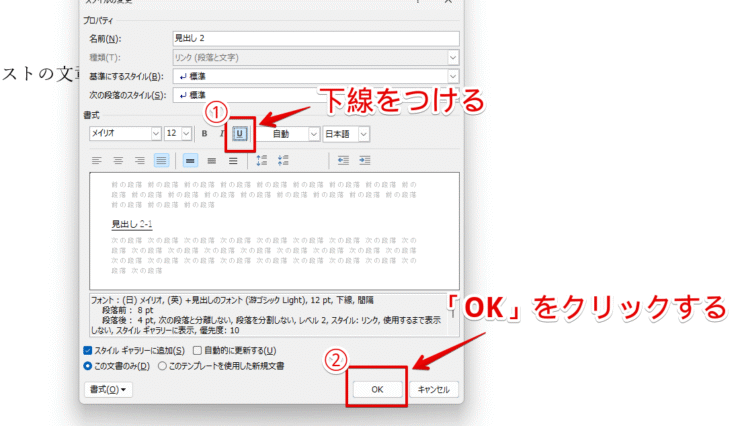Screen dimensions: 740x426
Task: Toggle the underline U button
Action: tap(239, 134)
